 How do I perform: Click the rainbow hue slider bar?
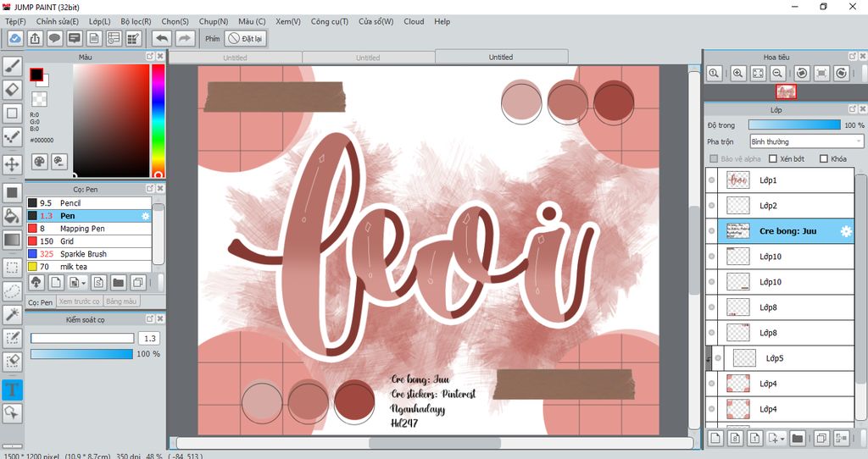(159, 120)
